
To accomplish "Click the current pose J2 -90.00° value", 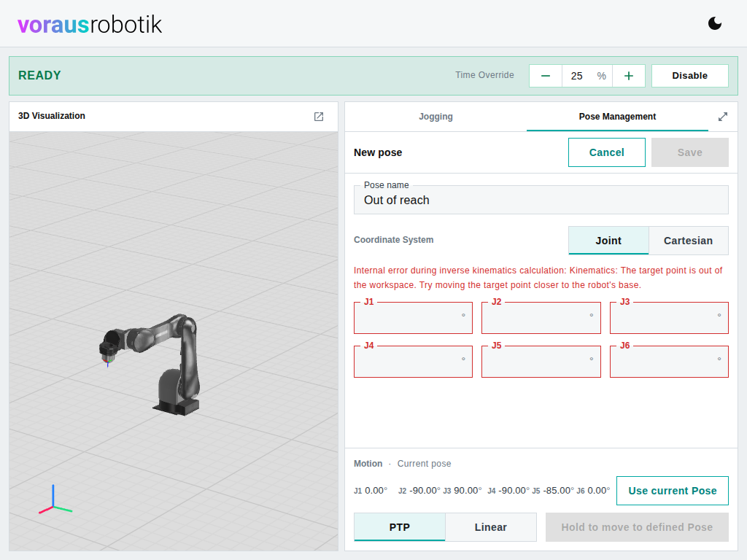I will coord(419,491).
